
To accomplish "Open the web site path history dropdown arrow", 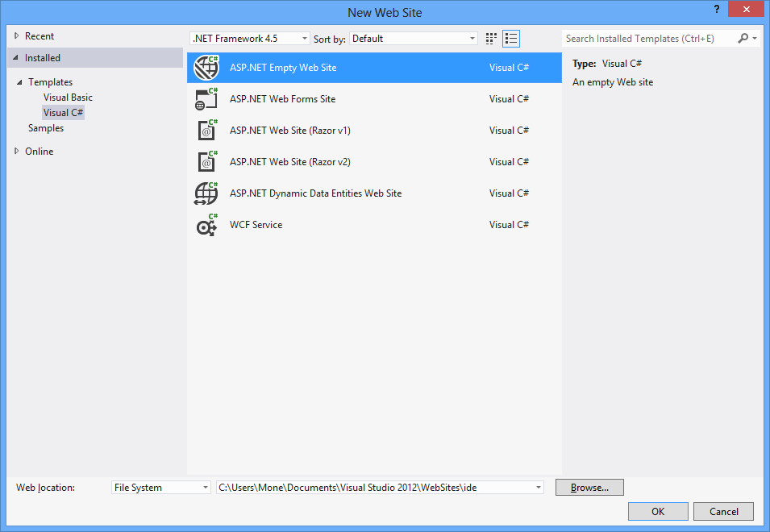I will pyautogui.click(x=539, y=488).
